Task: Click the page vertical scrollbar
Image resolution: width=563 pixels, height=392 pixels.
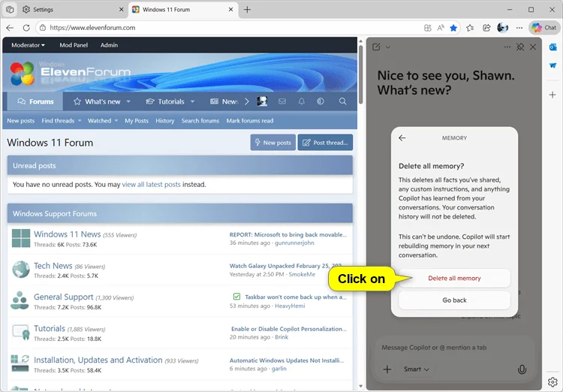Action: [x=360, y=75]
